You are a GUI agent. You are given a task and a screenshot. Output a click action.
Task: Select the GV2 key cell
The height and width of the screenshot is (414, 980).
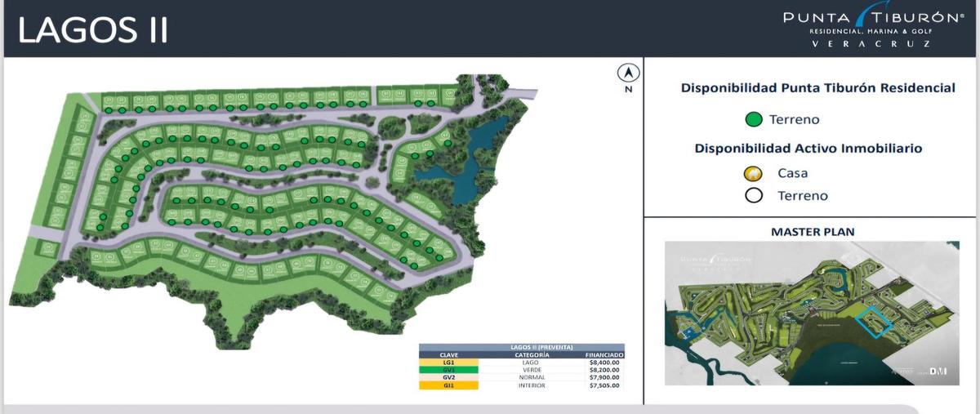click(x=448, y=377)
